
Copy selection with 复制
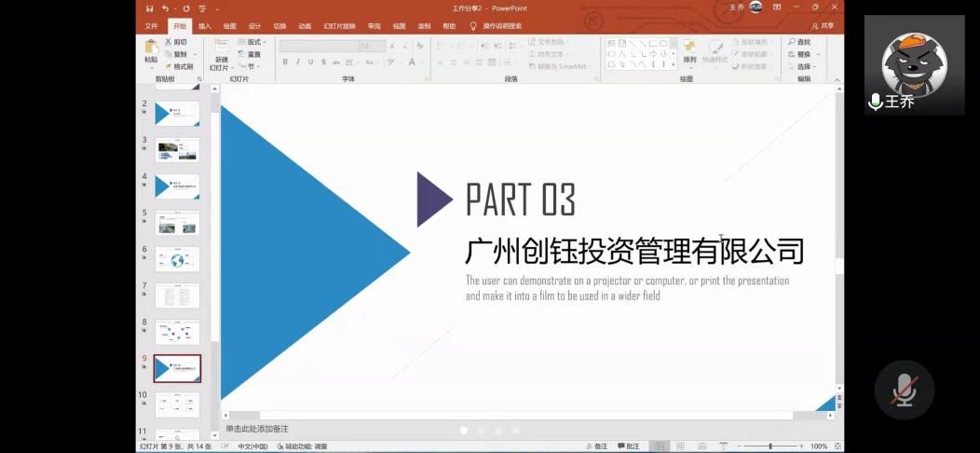click(x=176, y=54)
